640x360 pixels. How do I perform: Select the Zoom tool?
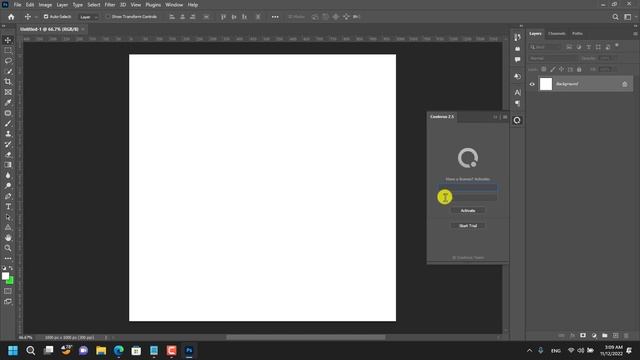8,248
